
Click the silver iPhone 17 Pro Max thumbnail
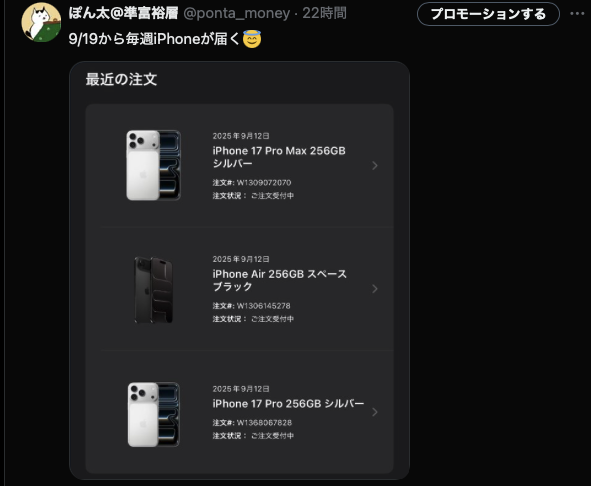click(153, 165)
